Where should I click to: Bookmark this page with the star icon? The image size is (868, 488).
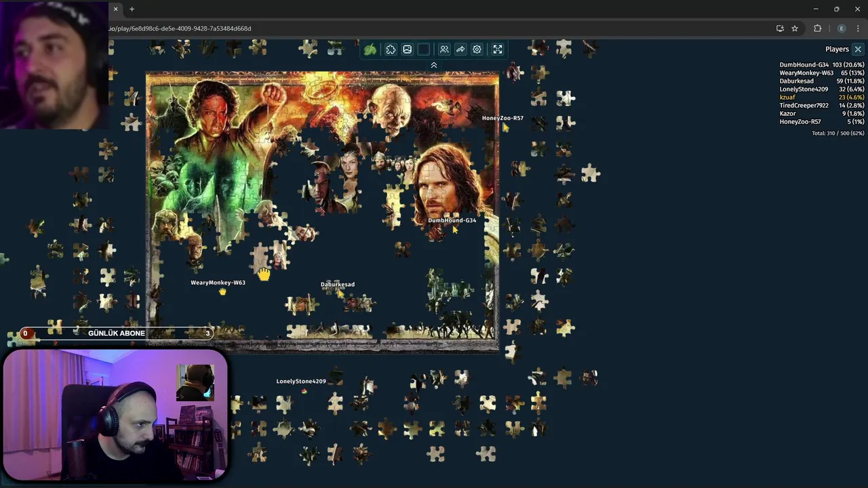click(795, 28)
